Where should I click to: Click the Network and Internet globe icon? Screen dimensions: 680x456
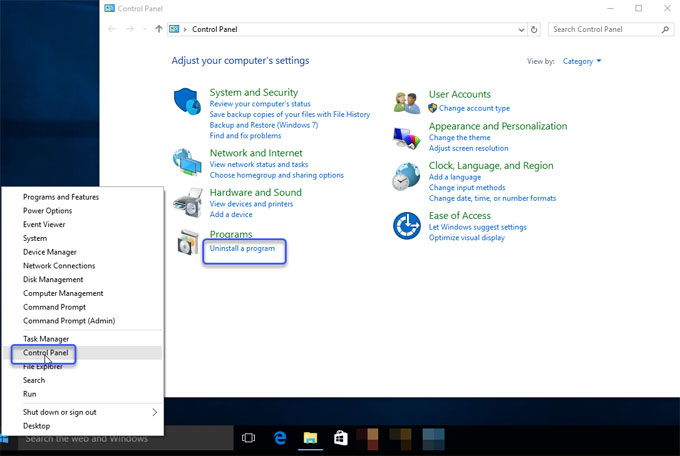coord(187,162)
